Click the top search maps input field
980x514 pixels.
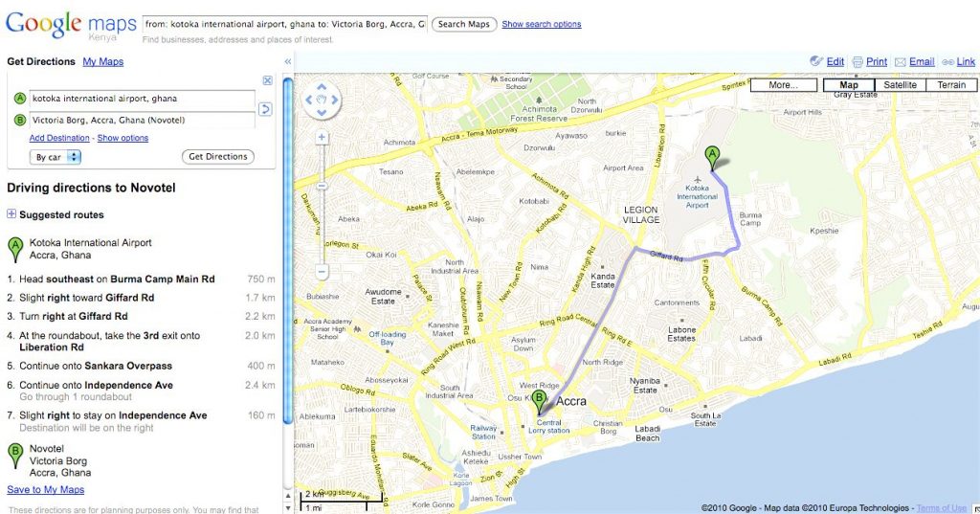point(284,24)
